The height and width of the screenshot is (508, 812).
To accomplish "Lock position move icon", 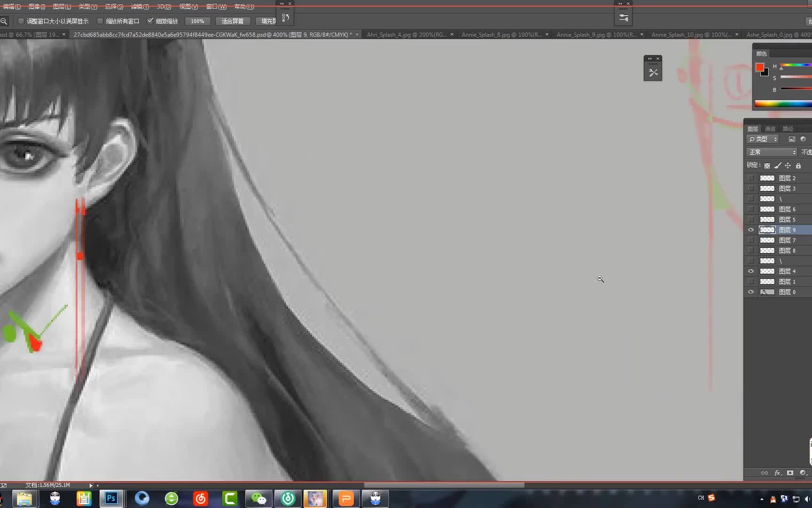I will (x=788, y=166).
